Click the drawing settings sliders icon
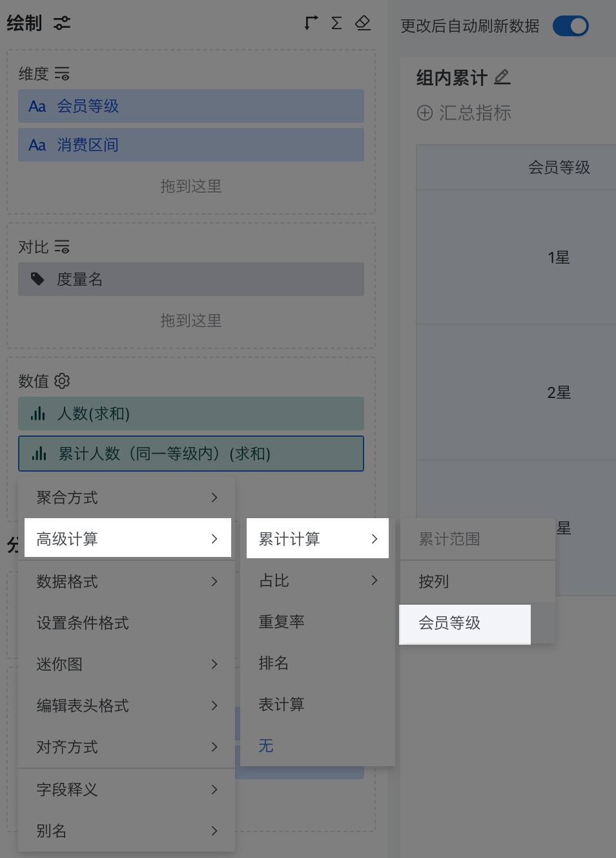 [x=62, y=24]
